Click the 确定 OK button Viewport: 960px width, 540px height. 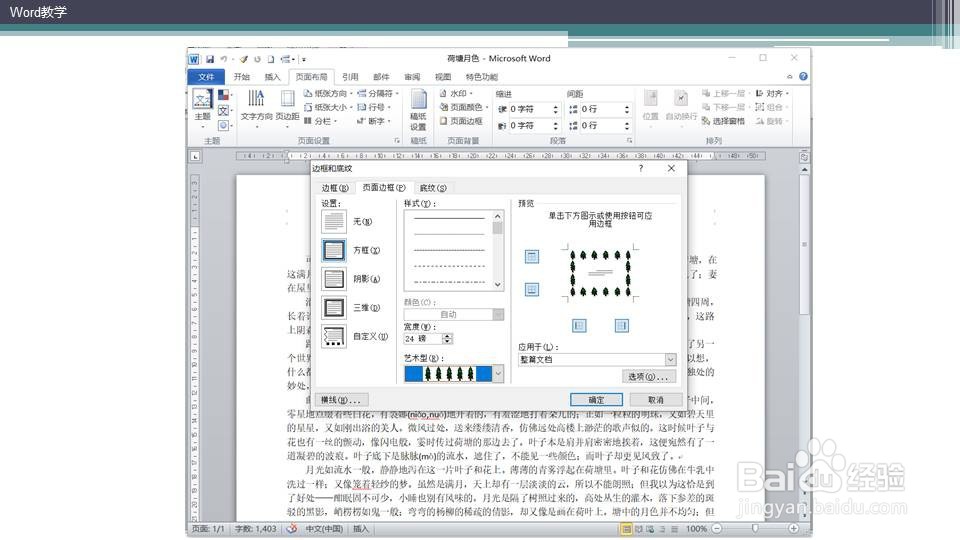point(596,400)
